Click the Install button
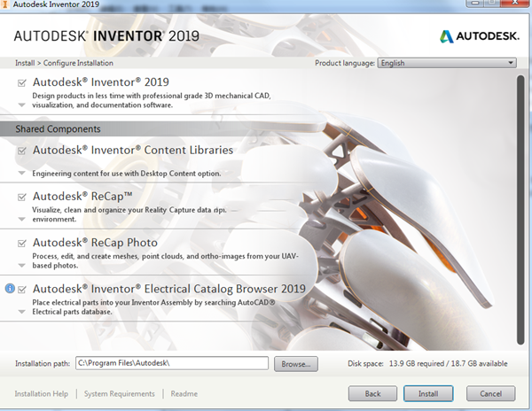532x411 pixels. (428, 393)
